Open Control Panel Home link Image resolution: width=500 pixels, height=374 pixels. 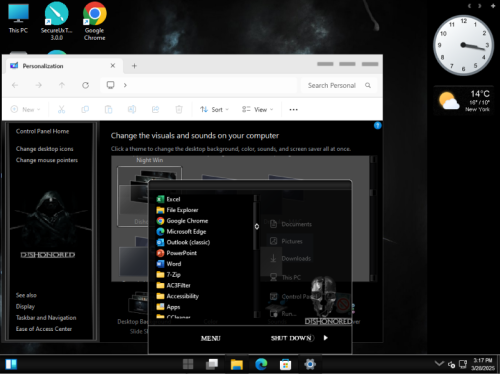(x=42, y=131)
